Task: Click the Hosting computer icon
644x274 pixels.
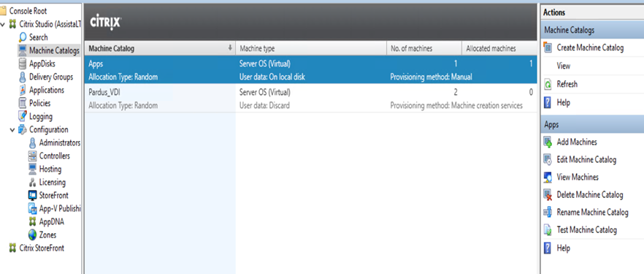Action: point(32,170)
